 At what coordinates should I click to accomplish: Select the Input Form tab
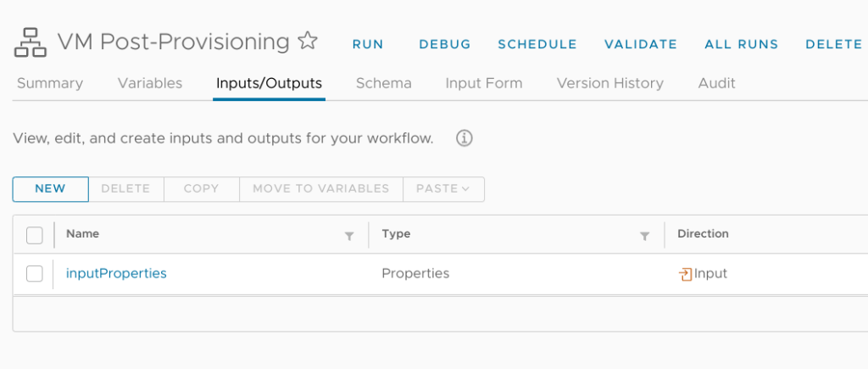(x=484, y=83)
